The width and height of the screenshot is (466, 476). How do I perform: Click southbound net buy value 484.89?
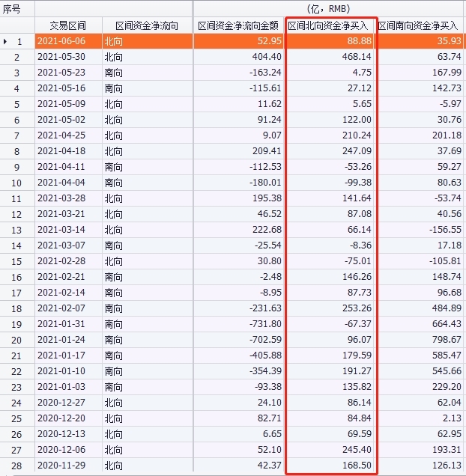tap(420, 308)
